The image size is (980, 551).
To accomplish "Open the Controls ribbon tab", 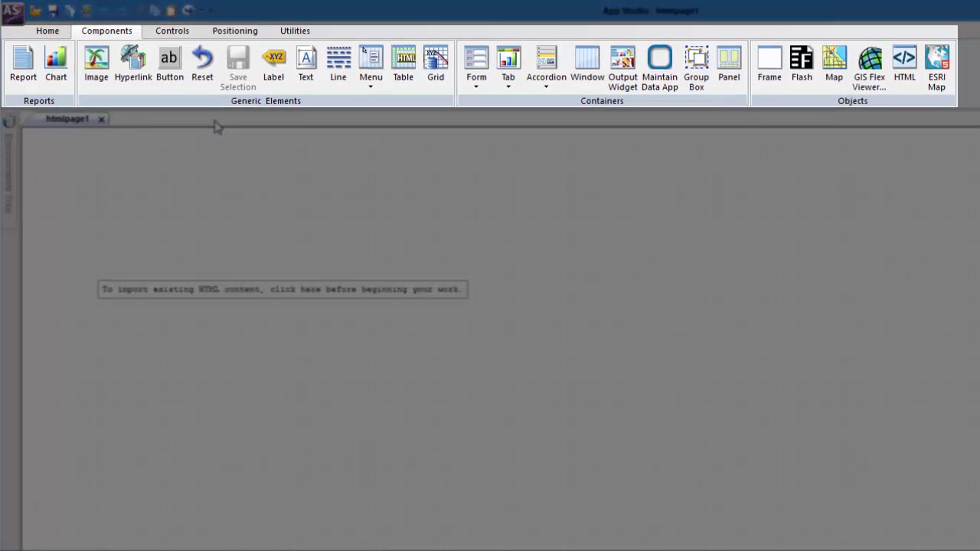I will (172, 31).
